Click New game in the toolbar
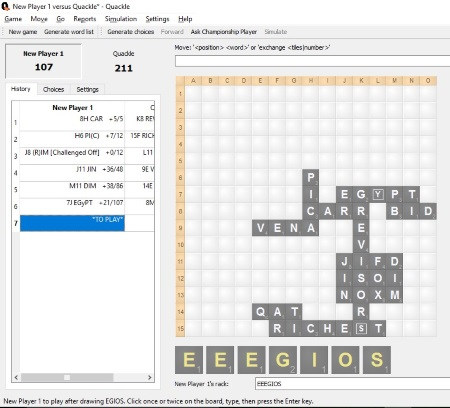The width and height of the screenshot is (450, 408). 23,32
